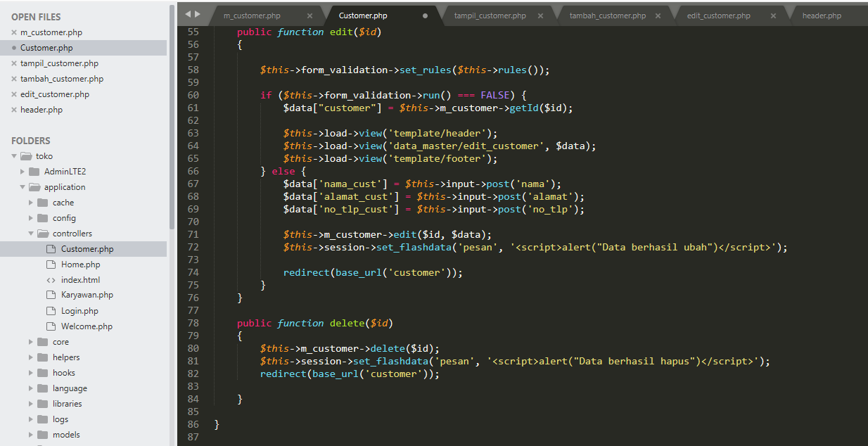The height and width of the screenshot is (446, 868).
Task: Close the tambah_customer.php tab
Action: (x=656, y=15)
